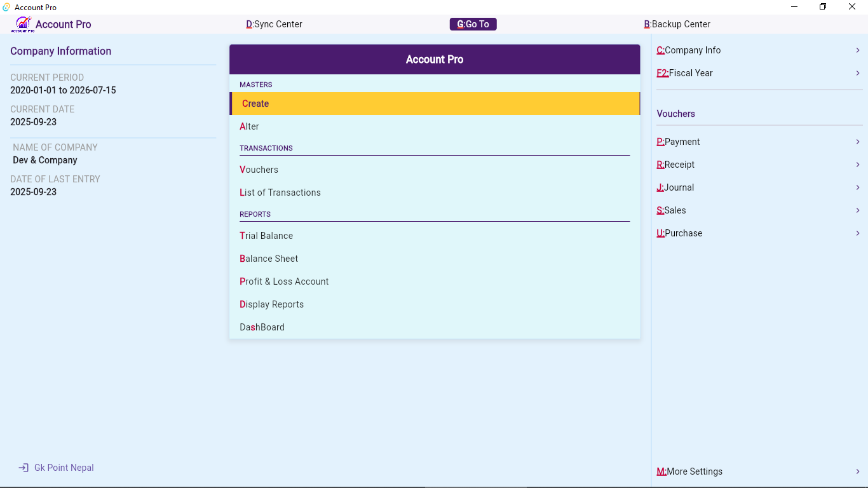Image resolution: width=868 pixels, height=488 pixels.
Task: Click the title bar app icon
Action: pyautogui.click(x=6, y=7)
